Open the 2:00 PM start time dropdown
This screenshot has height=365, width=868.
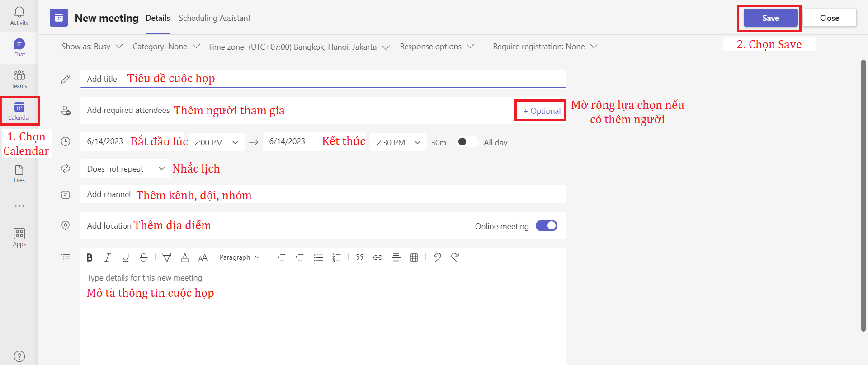point(216,142)
